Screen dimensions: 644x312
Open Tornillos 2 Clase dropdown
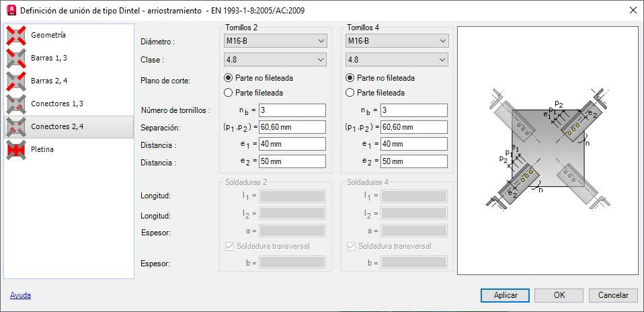(275, 60)
